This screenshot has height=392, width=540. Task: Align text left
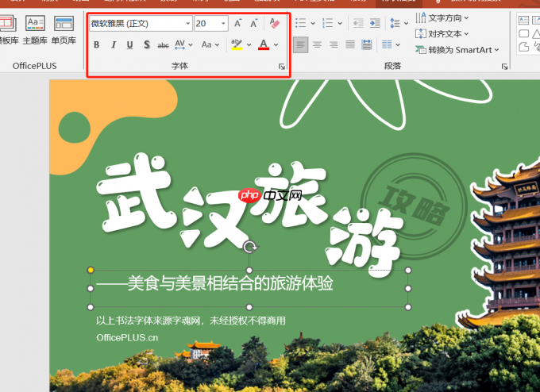pyautogui.click(x=301, y=44)
